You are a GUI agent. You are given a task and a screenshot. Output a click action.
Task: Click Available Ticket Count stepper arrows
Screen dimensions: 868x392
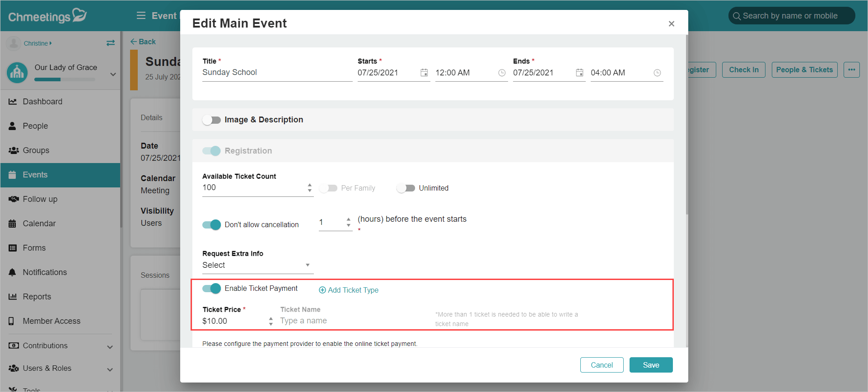pos(309,187)
